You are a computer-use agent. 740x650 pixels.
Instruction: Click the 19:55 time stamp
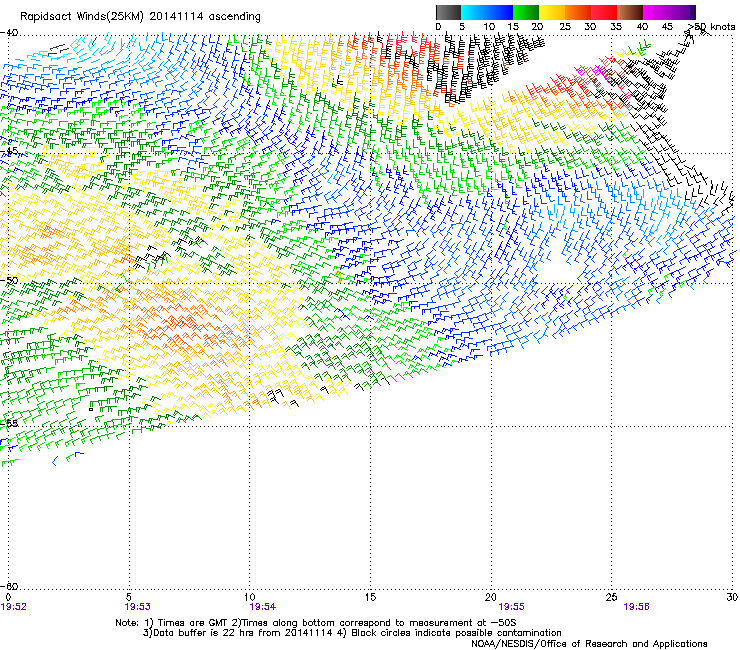click(x=512, y=607)
